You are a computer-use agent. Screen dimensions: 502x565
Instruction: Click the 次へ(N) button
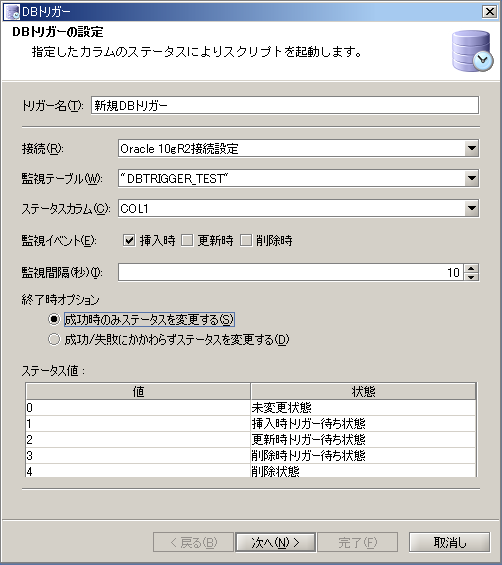coord(276,542)
